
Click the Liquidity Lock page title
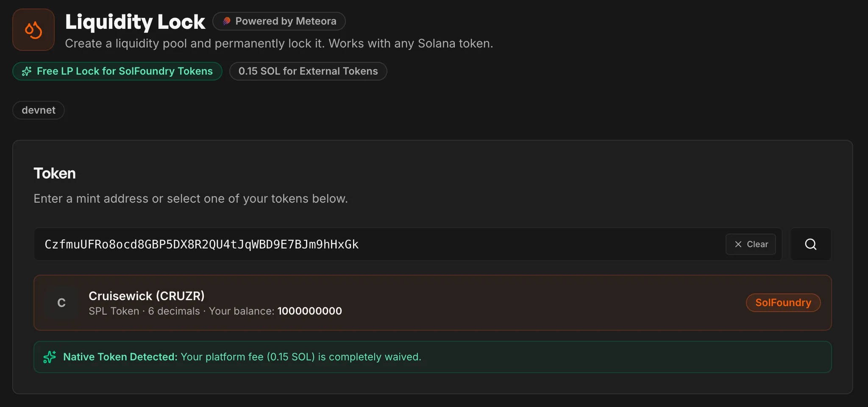point(135,22)
